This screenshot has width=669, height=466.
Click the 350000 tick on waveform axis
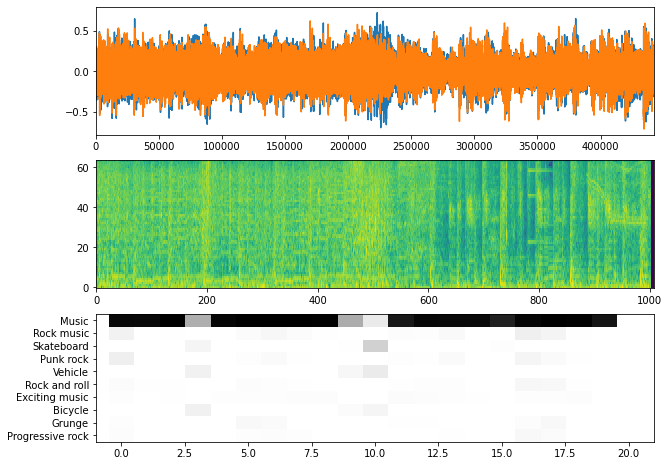537,146
